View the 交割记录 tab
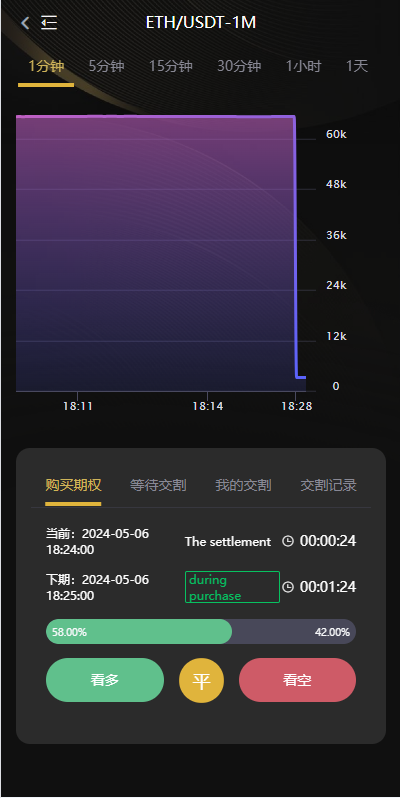This screenshot has height=798, width=400. (x=328, y=485)
